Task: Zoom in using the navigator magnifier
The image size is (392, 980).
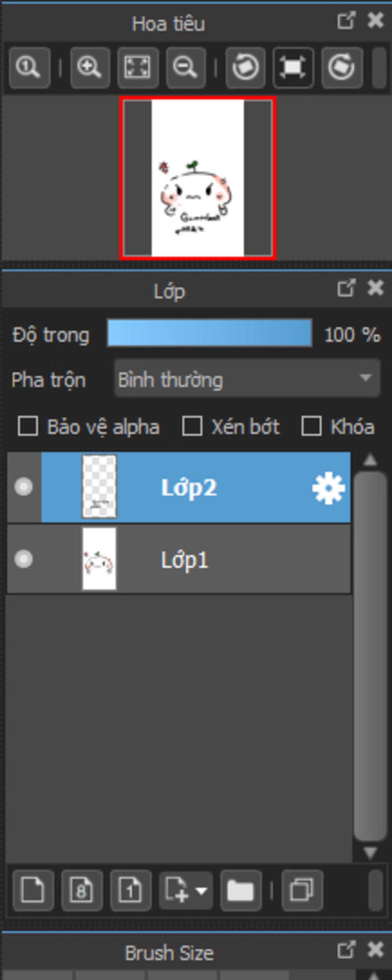Action: point(90,68)
